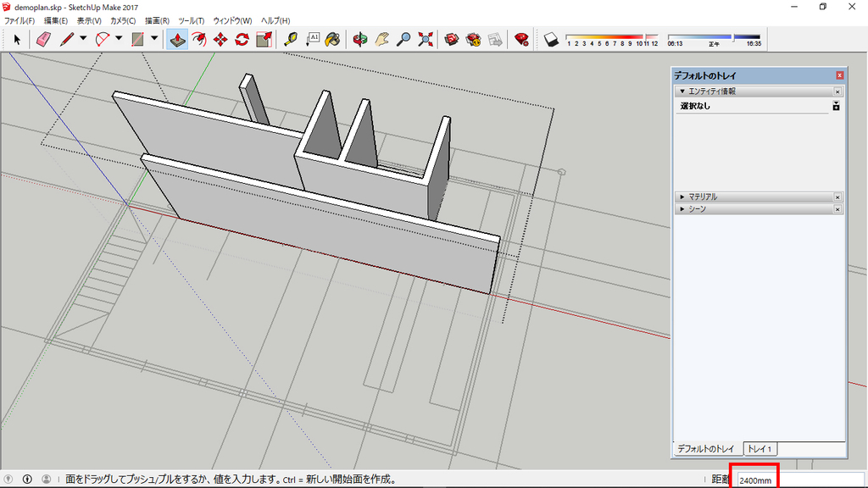
Task: Close the デフォルトのトレイ tray
Action: (x=840, y=75)
